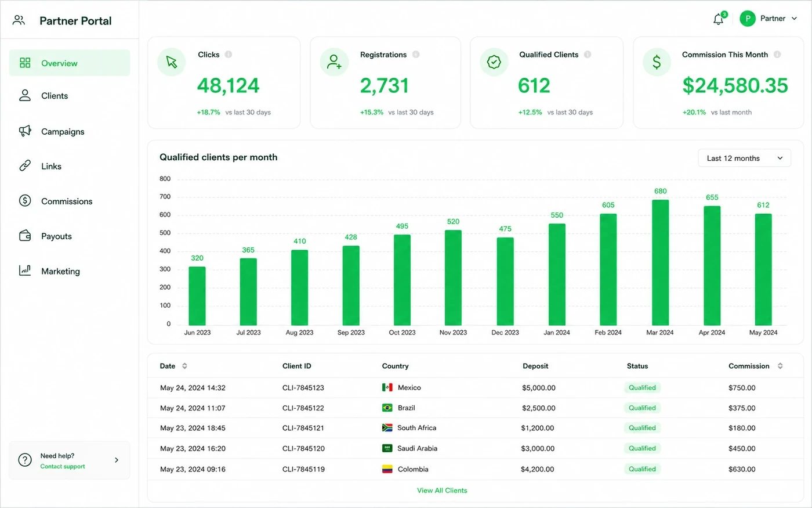Click the View All Clients link
This screenshot has width=812, height=508.
pyautogui.click(x=442, y=491)
